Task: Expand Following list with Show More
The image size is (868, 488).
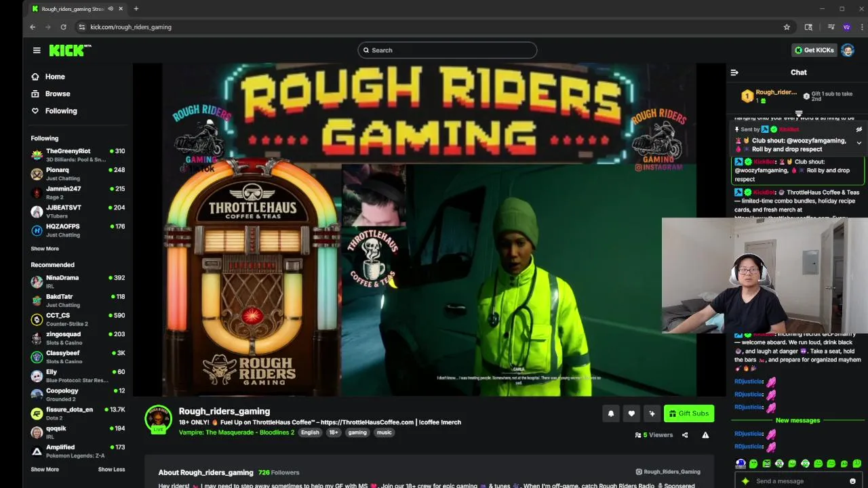Action: pos(45,249)
